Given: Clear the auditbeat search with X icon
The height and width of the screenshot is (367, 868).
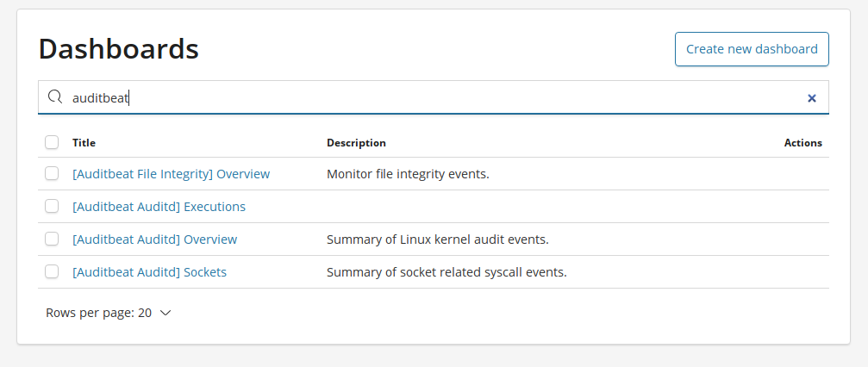Looking at the screenshot, I should point(811,98).
